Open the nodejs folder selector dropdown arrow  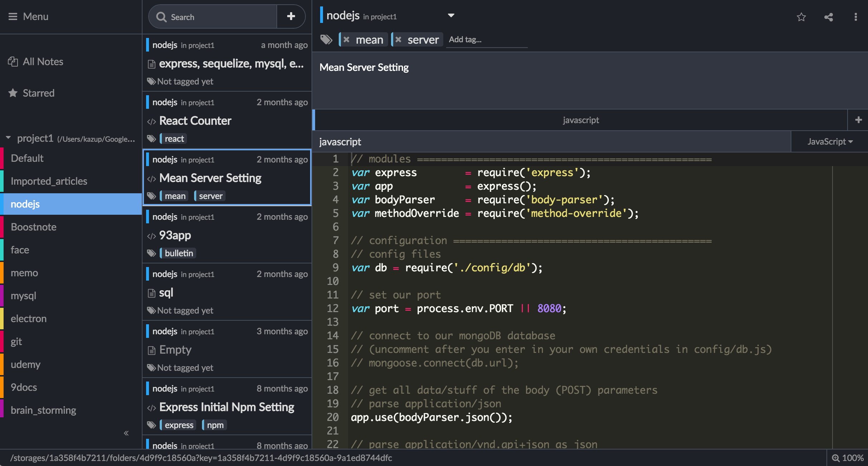click(451, 15)
